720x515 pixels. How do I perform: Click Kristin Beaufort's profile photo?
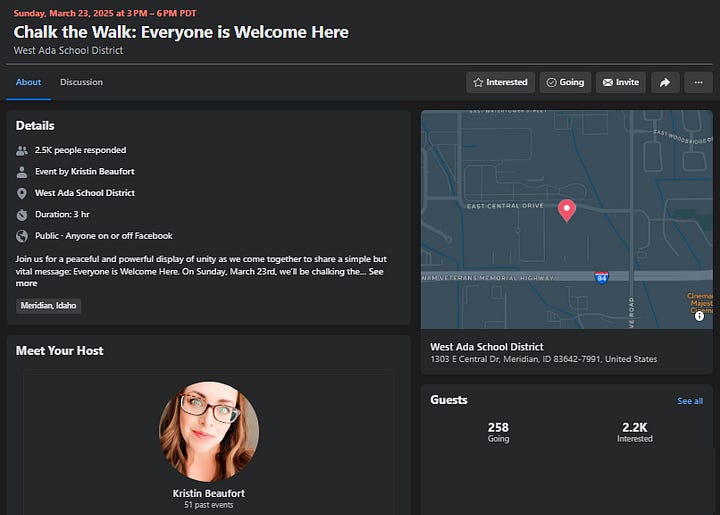[x=209, y=431]
